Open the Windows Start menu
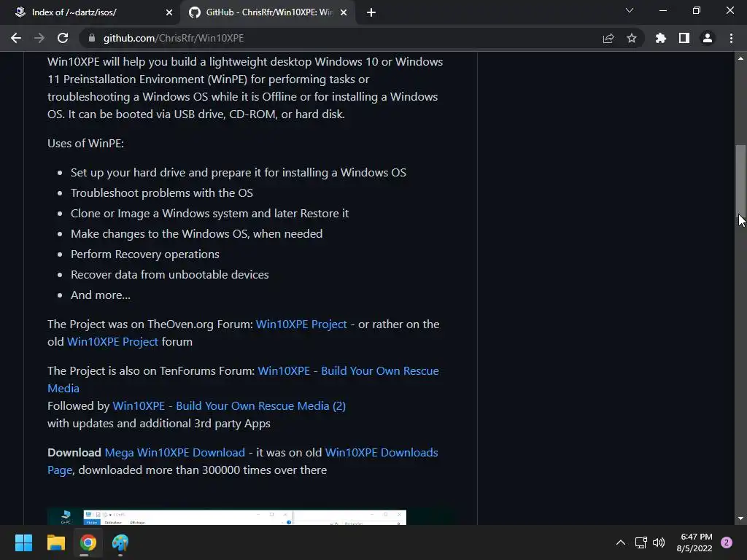Screen dimensions: 747x560 coord(23,542)
